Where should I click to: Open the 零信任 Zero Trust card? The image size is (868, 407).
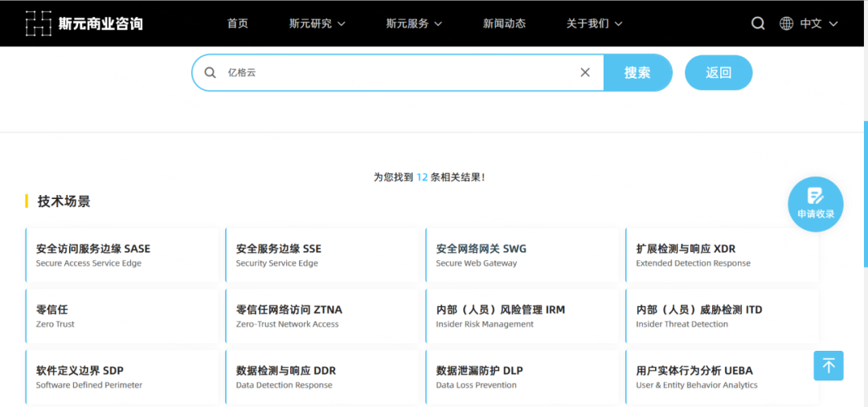click(122, 315)
